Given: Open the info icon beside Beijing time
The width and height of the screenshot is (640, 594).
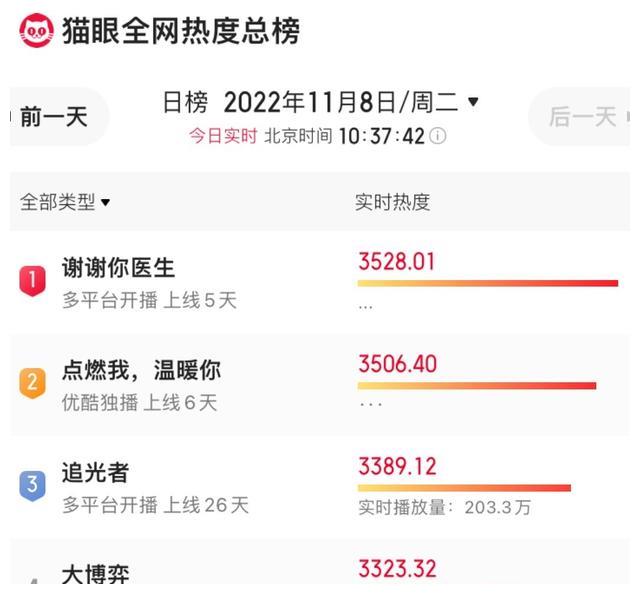Looking at the screenshot, I should 438,136.
